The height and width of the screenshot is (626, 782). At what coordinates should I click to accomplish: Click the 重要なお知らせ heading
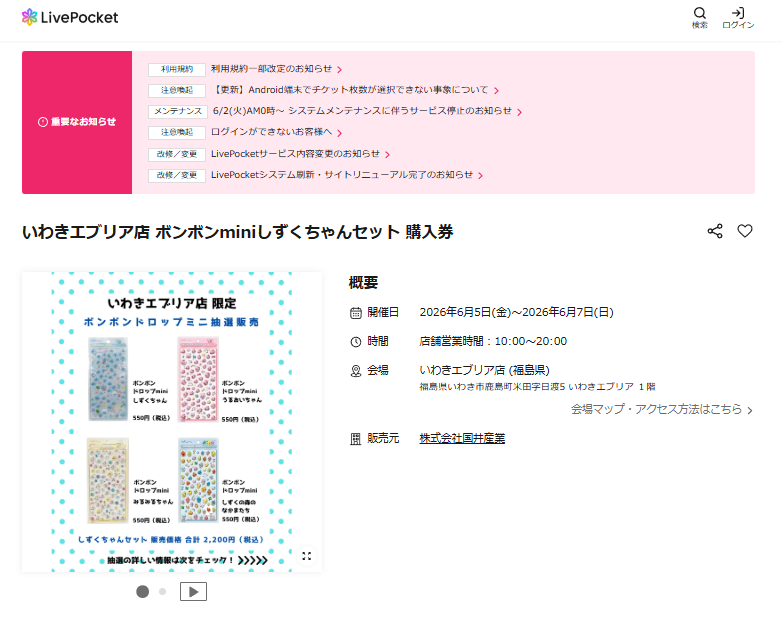(x=77, y=122)
